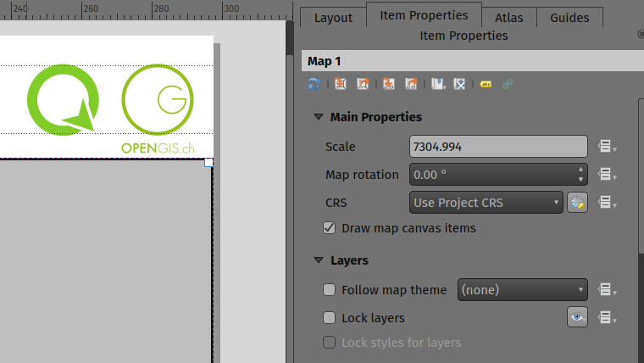Click data-defined override for Lock layers
Screen dimensions: 644x363
[606, 317]
